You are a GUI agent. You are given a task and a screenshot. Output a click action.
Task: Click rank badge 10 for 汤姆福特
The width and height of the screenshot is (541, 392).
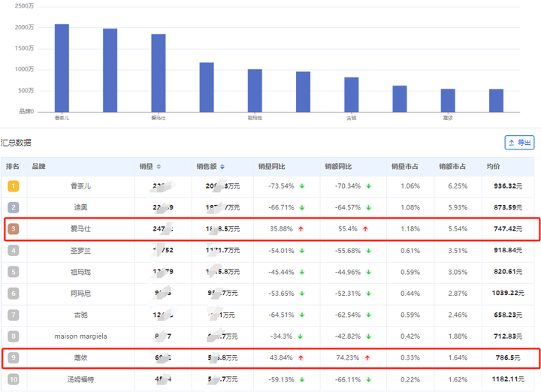(14, 379)
